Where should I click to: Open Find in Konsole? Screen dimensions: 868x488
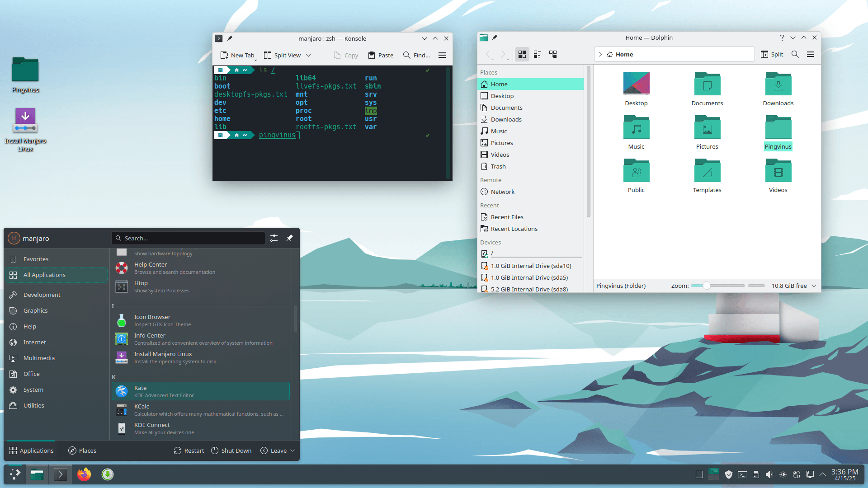pyautogui.click(x=416, y=55)
